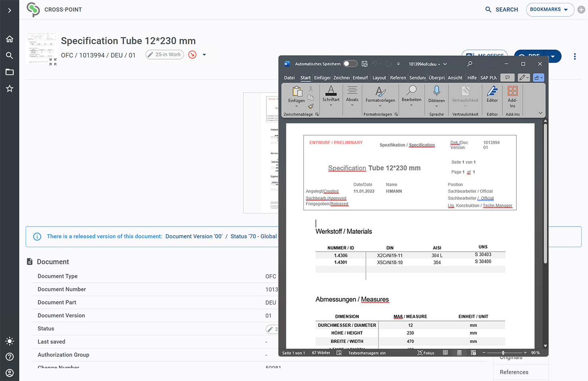
Task: Follow the Document Version '00' link
Action: coord(194,236)
